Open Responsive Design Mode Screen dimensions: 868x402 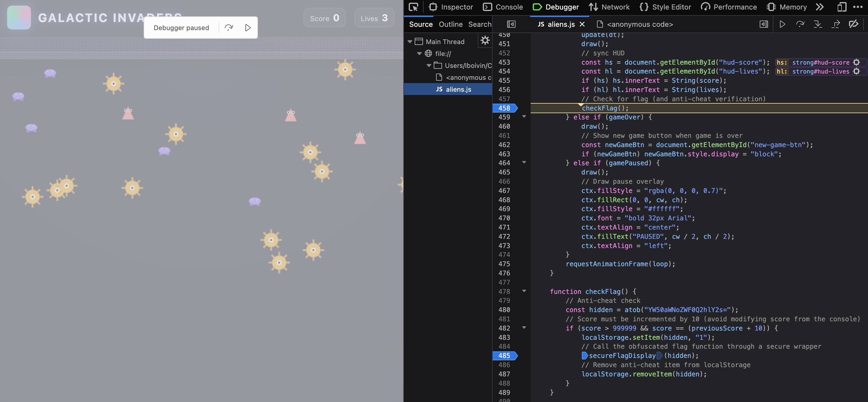[842, 7]
